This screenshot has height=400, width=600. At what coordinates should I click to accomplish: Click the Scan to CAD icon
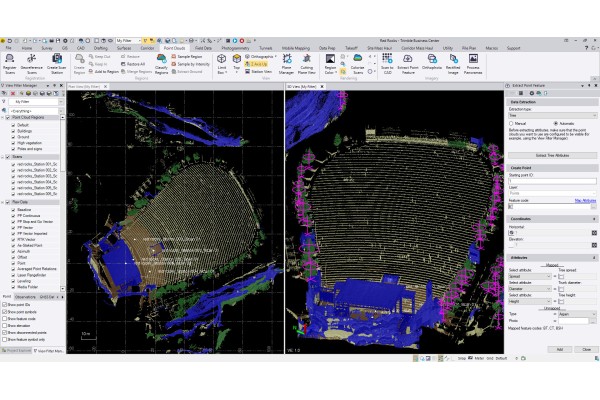click(x=386, y=64)
